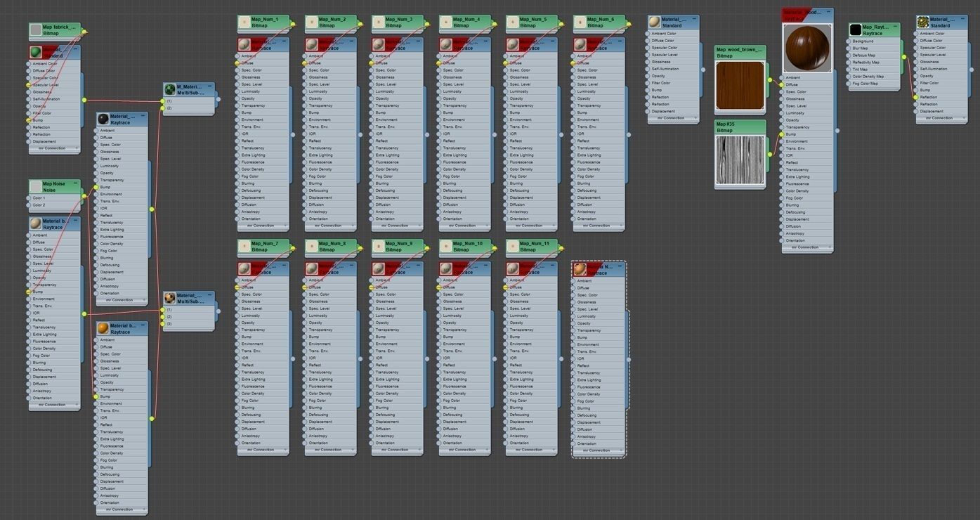Collapse the Map Noise node with its minus button
The height and width of the screenshot is (520, 980).
click(75, 184)
